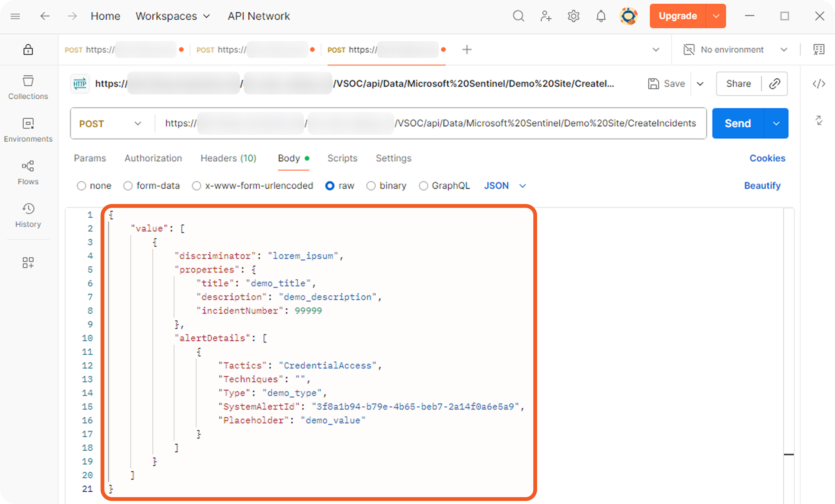Image resolution: width=835 pixels, height=504 pixels.
Task: Open the POST method dropdown
Action: point(110,124)
